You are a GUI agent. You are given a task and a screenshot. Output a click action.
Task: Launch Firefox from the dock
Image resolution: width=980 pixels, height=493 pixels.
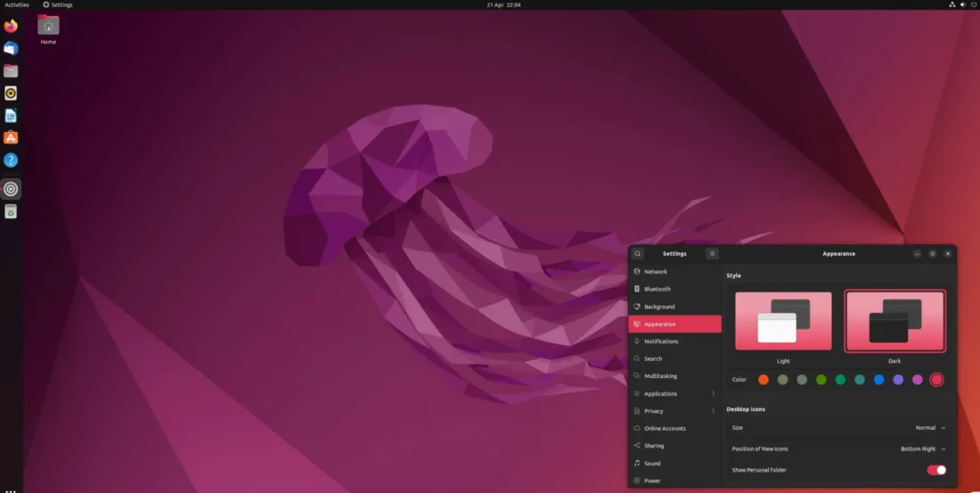coord(11,27)
